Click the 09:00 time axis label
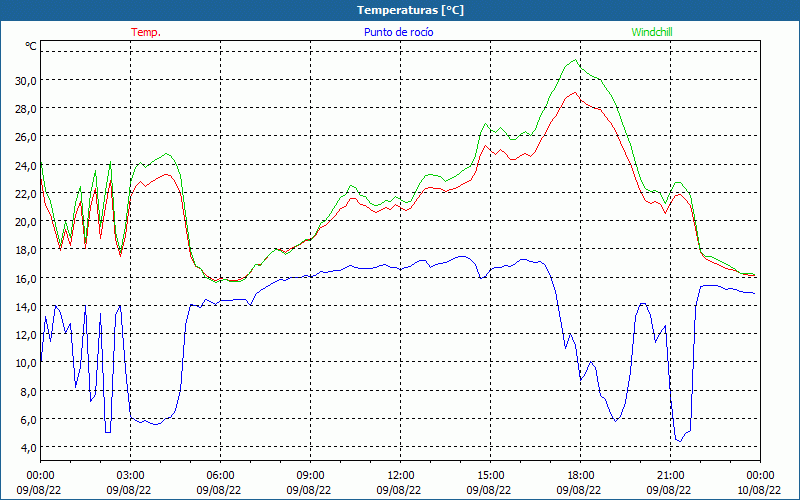Image resolution: width=800 pixels, height=500 pixels. [310, 476]
